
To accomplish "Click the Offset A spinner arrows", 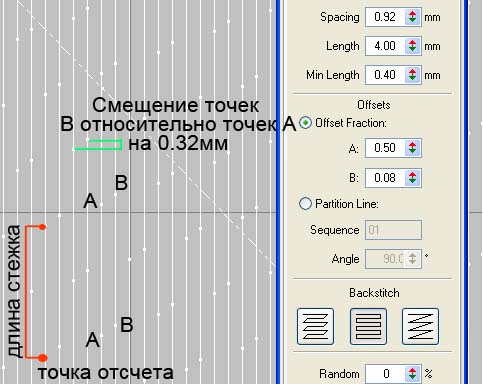I will [413, 148].
